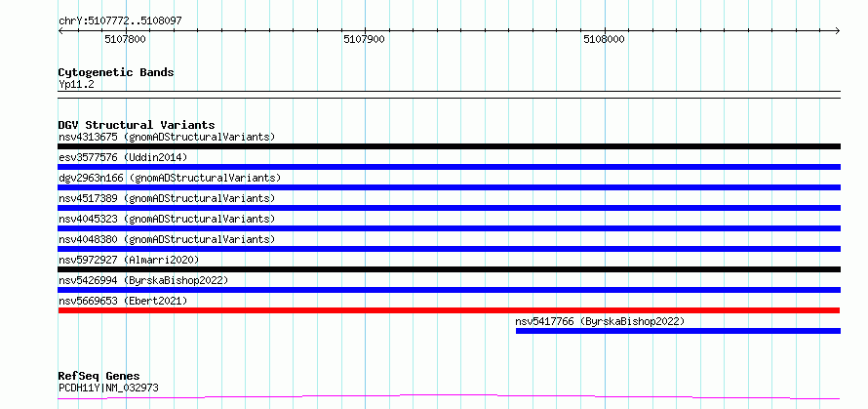Screen dimensions: 868x409
Task: Click the 5107800 ruler position label
Action: coord(125,39)
